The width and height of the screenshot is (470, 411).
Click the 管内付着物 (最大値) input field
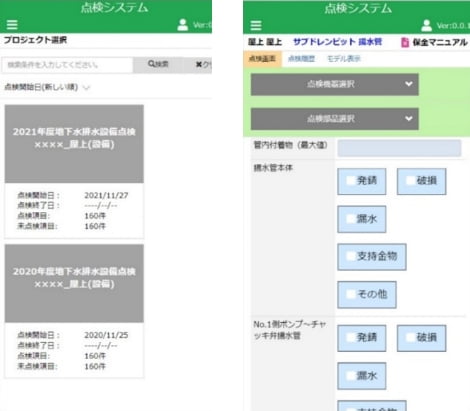pos(399,148)
